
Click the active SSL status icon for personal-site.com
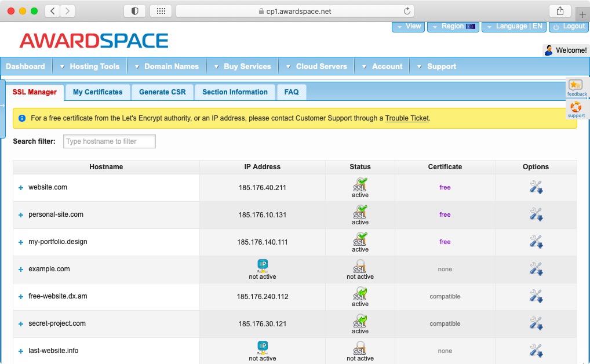point(360,214)
